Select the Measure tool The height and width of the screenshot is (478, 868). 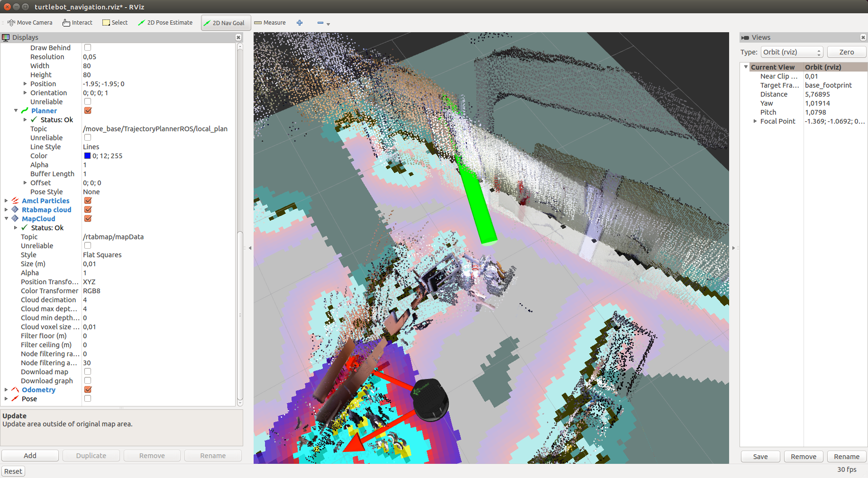click(x=270, y=23)
